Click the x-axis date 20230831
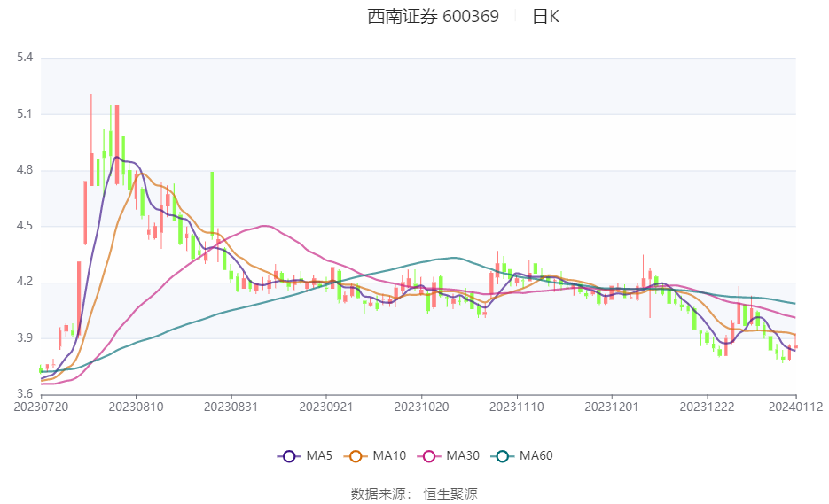Viewport: 829px width, 504px height. [231, 407]
